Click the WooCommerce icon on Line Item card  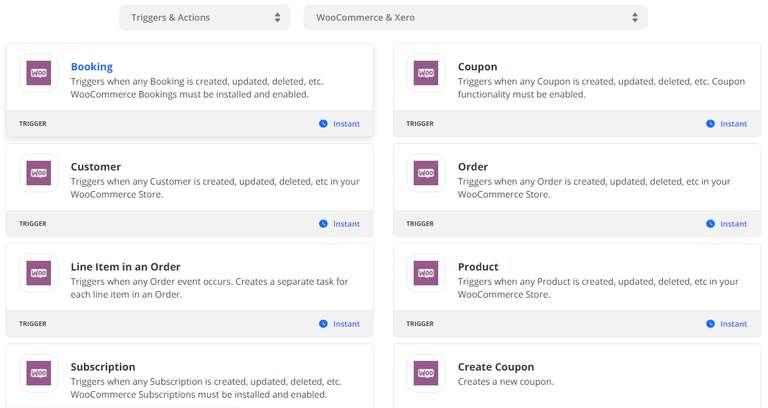39,273
